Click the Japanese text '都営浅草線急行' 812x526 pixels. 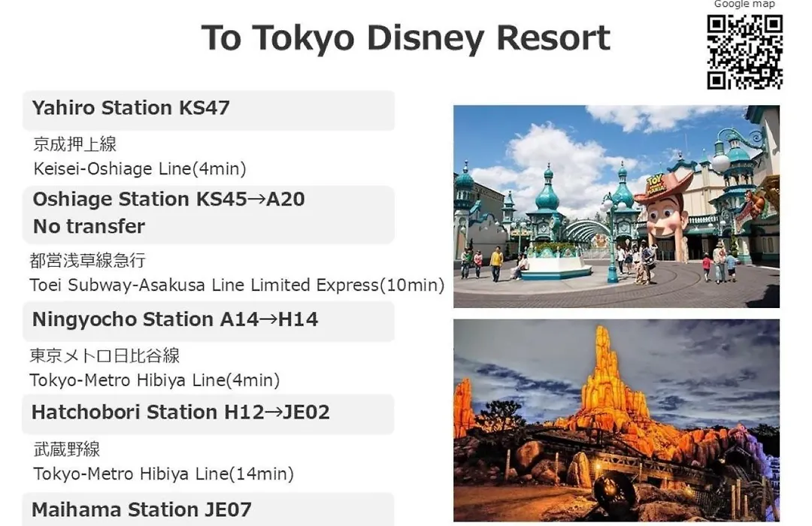tap(87, 261)
